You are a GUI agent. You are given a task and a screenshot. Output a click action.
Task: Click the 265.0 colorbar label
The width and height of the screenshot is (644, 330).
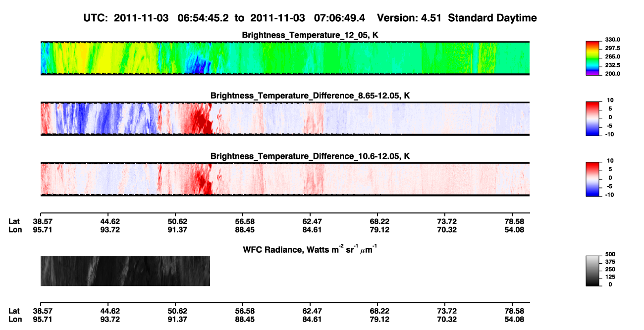613,56
